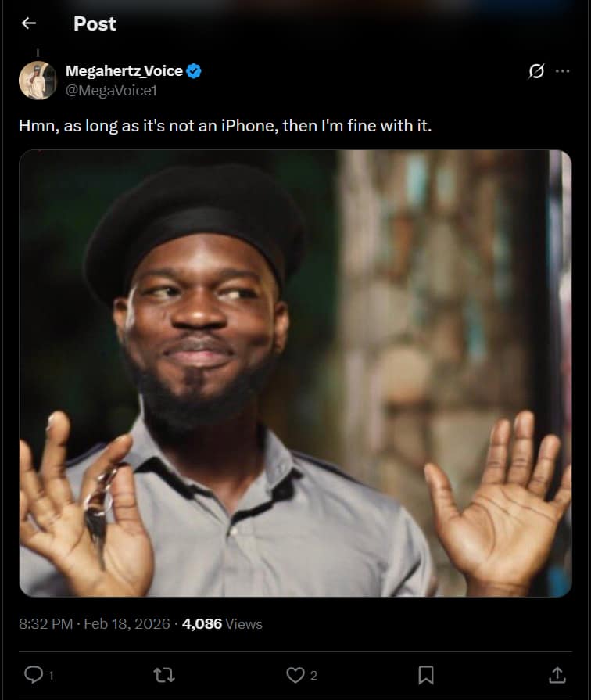This screenshot has width=591, height=700.
Task: Open the three-dot more options menu
Action: click(562, 71)
